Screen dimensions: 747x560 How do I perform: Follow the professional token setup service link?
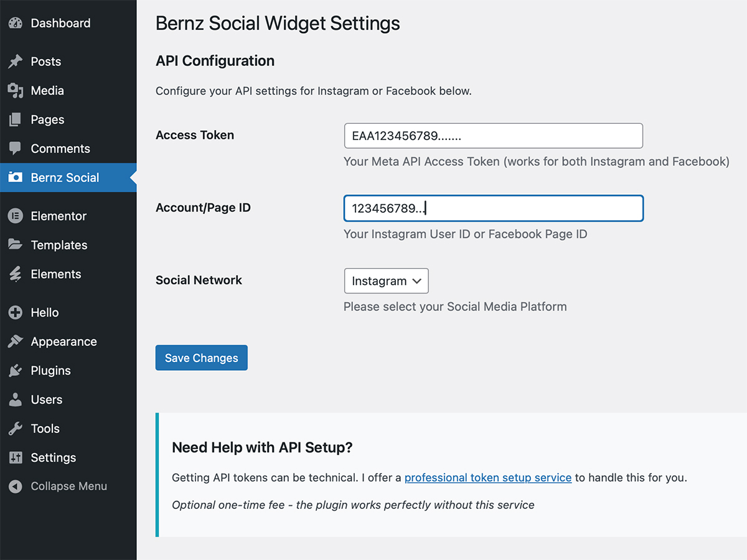click(x=488, y=478)
